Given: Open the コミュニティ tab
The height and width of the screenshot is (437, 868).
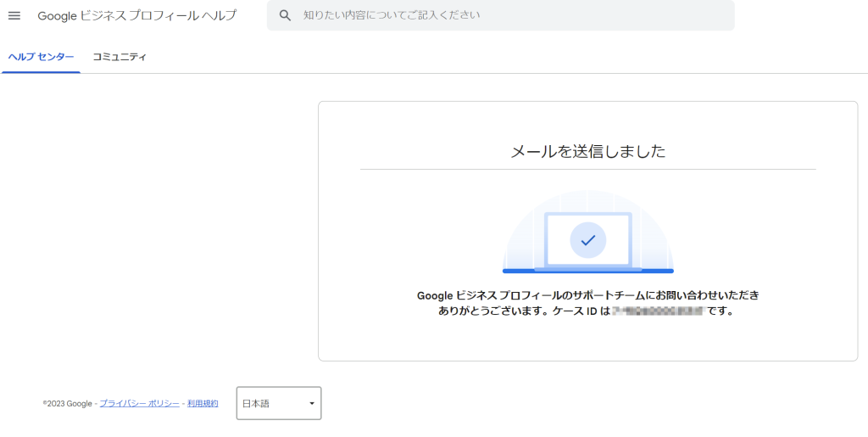Looking at the screenshot, I should (x=120, y=57).
